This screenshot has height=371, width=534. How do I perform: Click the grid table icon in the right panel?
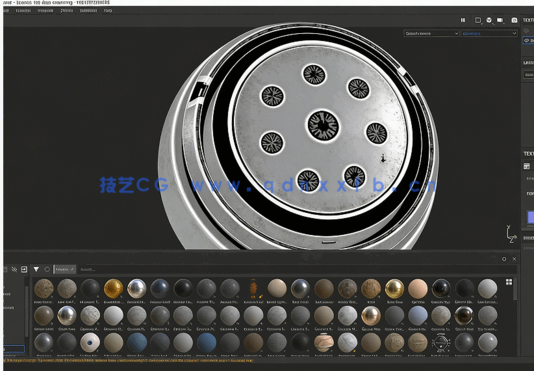pyautogui.click(x=527, y=166)
